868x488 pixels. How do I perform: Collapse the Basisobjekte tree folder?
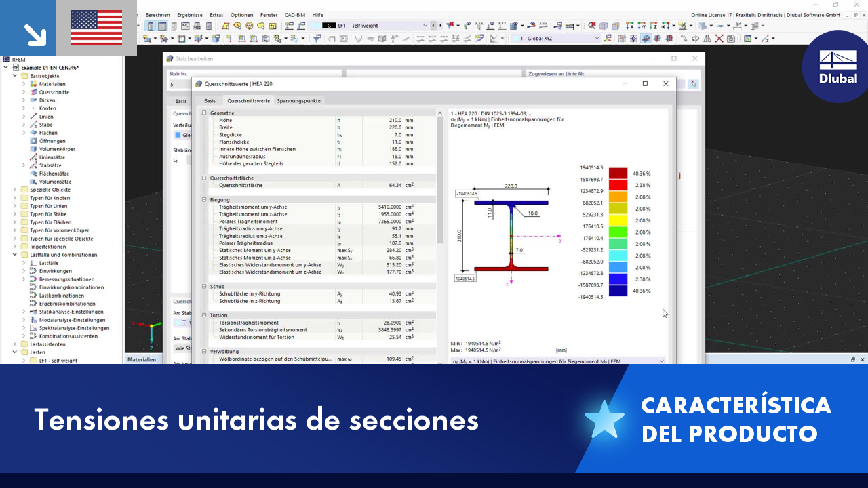(15, 76)
